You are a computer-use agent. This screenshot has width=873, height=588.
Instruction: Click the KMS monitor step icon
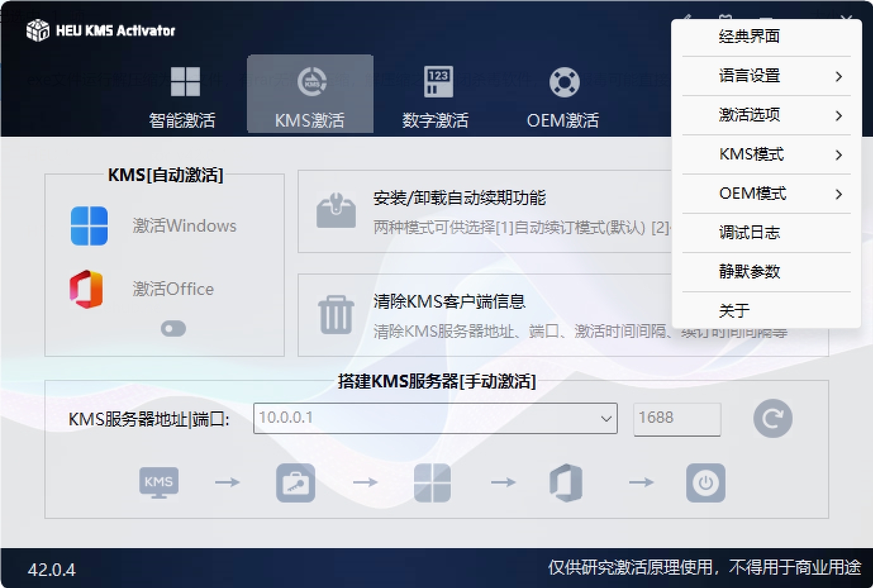click(x=158, y=483)
